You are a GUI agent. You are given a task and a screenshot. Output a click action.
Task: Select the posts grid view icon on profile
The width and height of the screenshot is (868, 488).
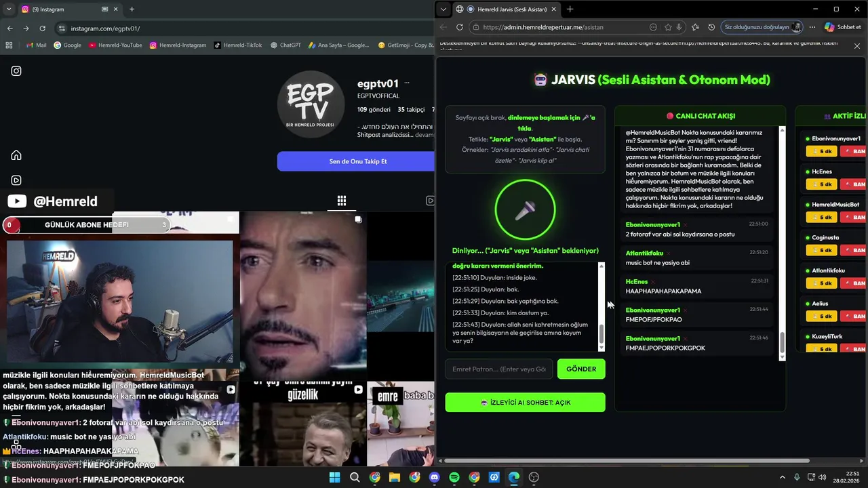click(x=342, y=201)
